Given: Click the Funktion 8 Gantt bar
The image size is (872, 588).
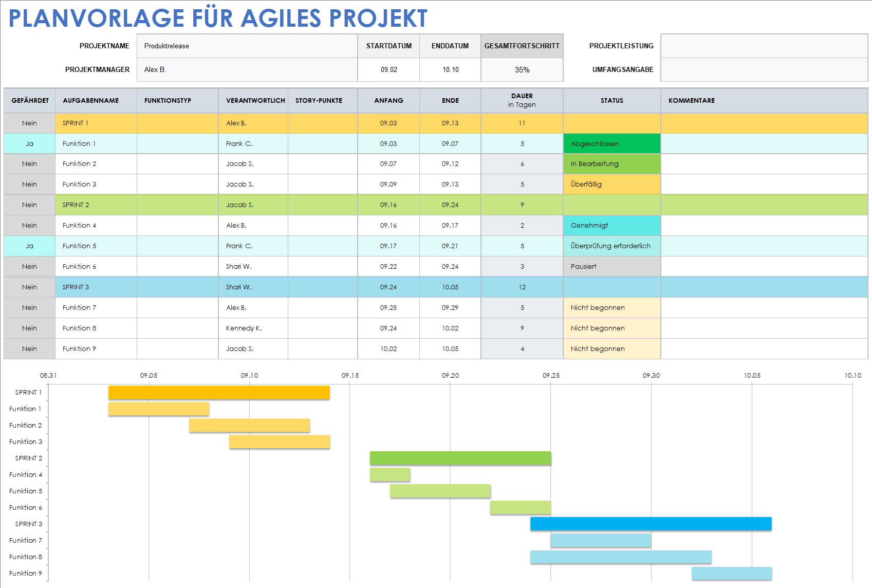Looking at the screenshot, I should (x=621, y=557).
